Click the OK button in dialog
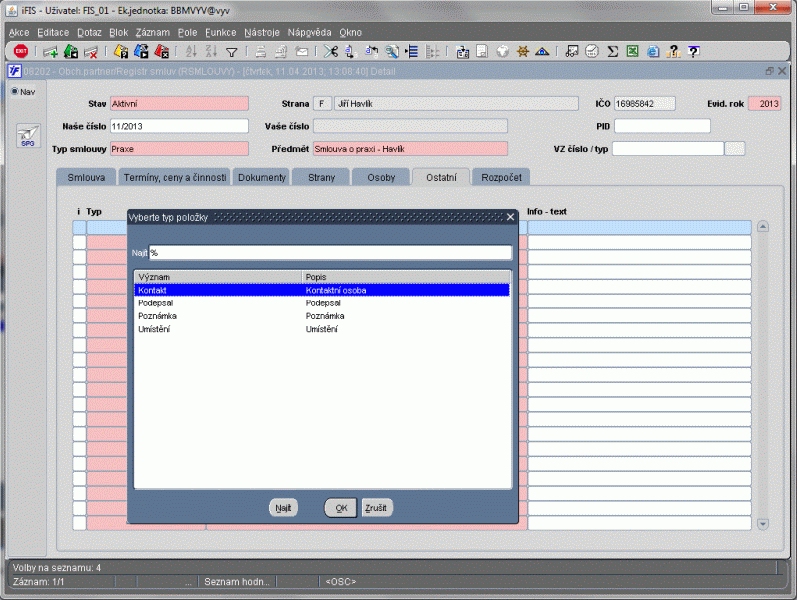Image resolution: width=797 pixels, height=600 pixels. 341,508
